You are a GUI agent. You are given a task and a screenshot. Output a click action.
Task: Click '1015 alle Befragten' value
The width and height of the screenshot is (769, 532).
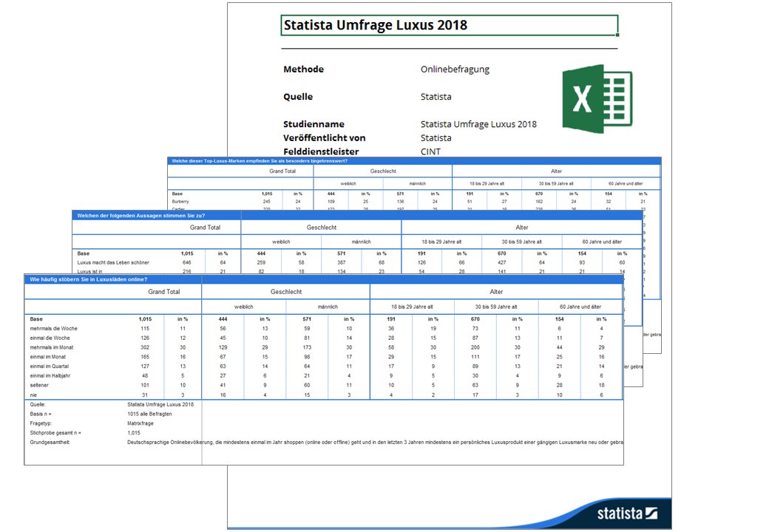[149, 414]
